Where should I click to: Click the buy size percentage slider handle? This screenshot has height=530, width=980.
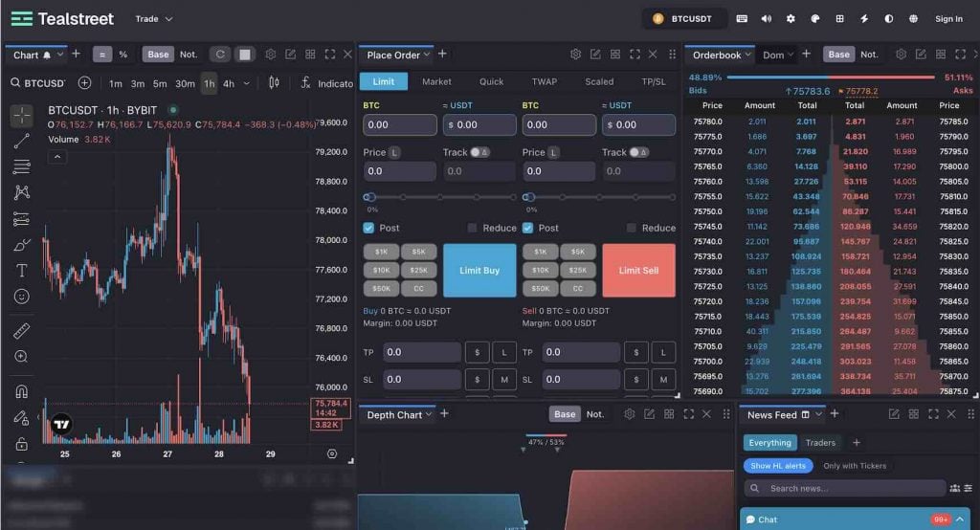click(x=369, y=197)
